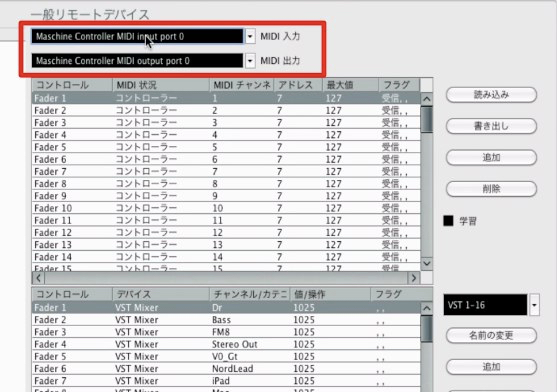Screen dimensions: 557x392
Task: Click the upper 追加 add button
Action: click(x=491, y=157)
